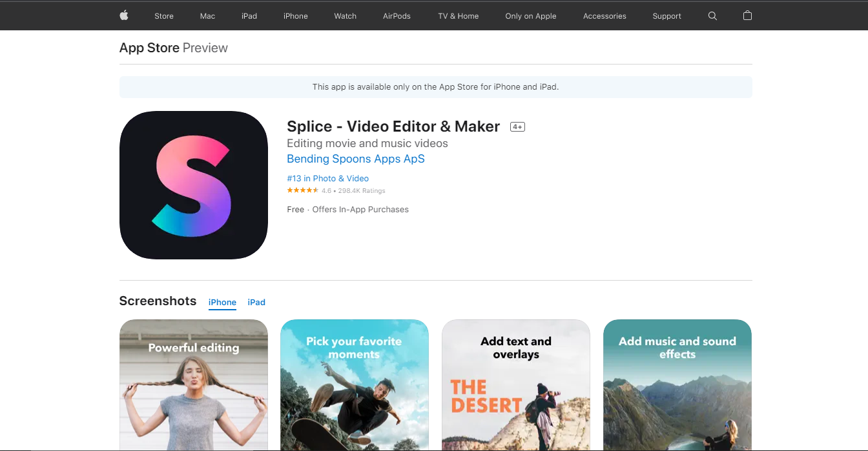Image resolution: width=868 pixels, height=451 pixels.
Task: Open the shopping bag icon
Action: coord(747,15)
